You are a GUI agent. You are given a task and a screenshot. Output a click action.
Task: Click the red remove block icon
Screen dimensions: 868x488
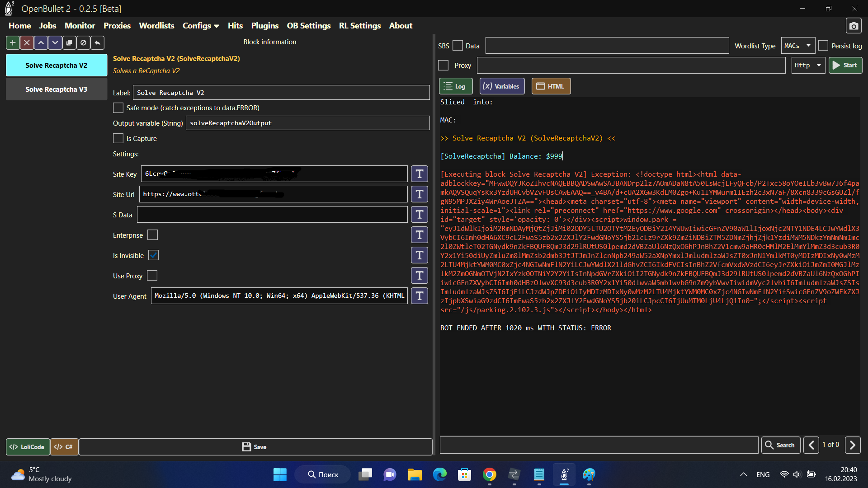[x=27, y=42]
